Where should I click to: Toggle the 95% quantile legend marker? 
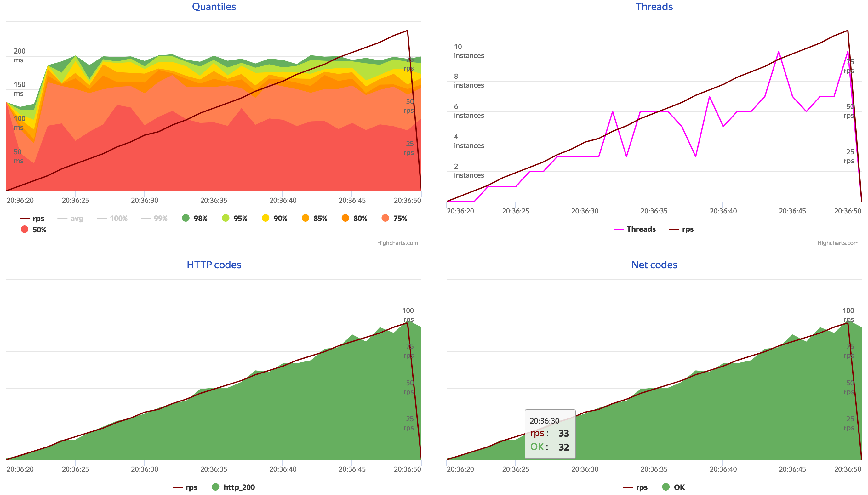pos(226,218)
